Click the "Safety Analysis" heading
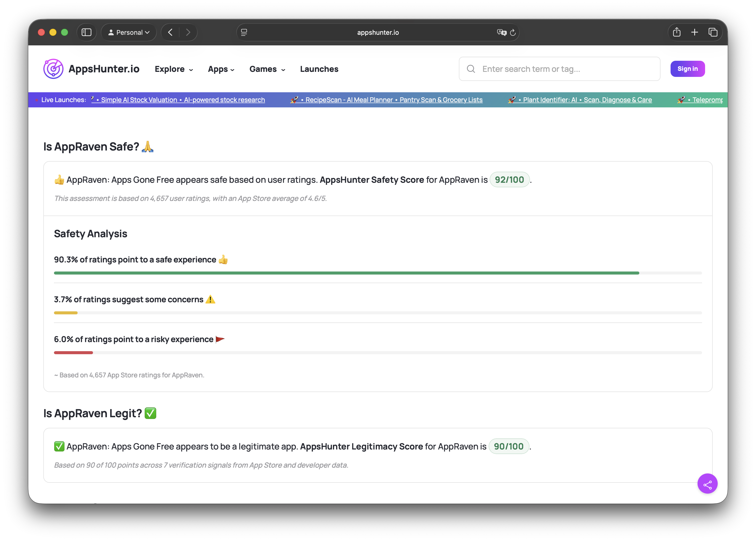The width and height of the screenshot is (756, 541). coord(90,234)
